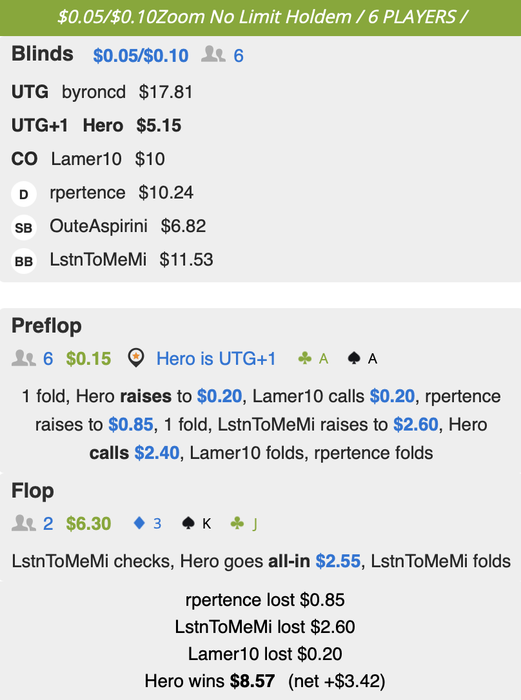The width and height of the screenshot is (521, 700).
Task: Click the green Zoom No Limit Holdem header
Action: pos(261,17)
